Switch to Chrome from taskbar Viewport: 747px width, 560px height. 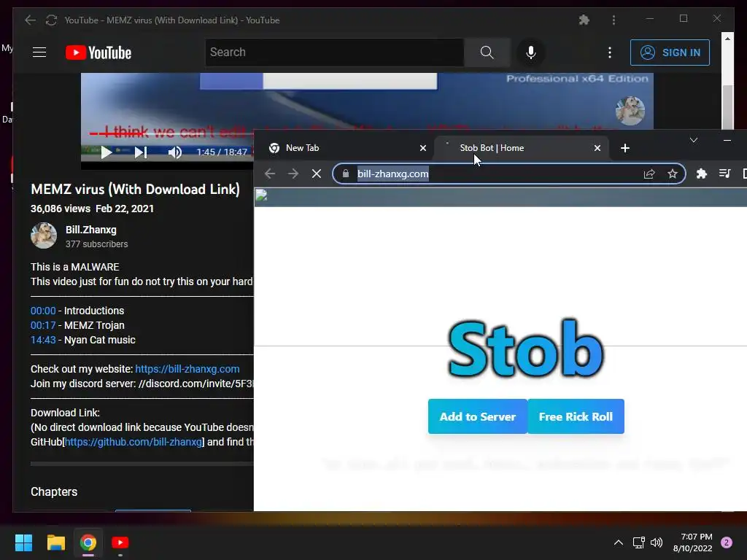click(88, 542)
